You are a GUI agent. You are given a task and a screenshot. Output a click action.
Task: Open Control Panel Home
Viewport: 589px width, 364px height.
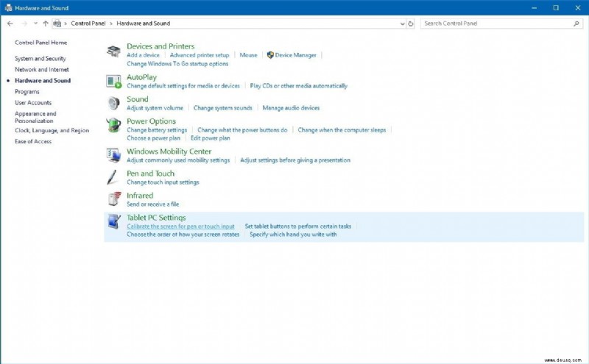(x=41, y=43)
